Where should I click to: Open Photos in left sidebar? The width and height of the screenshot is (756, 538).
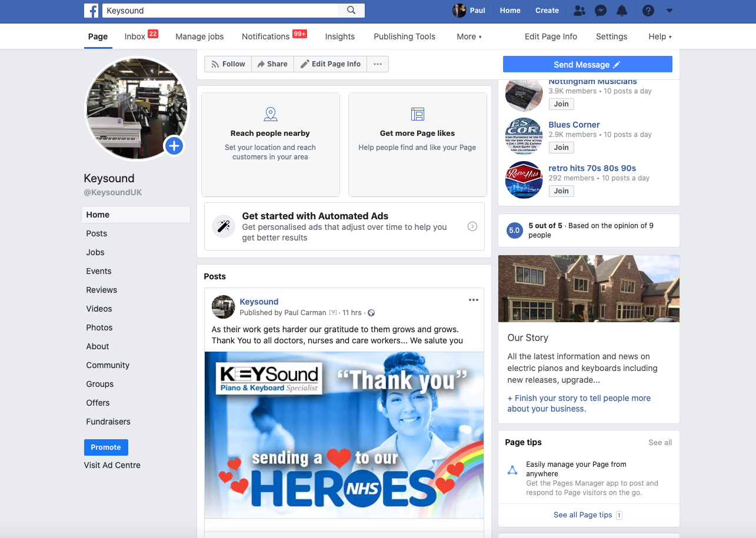click(99, 328)
